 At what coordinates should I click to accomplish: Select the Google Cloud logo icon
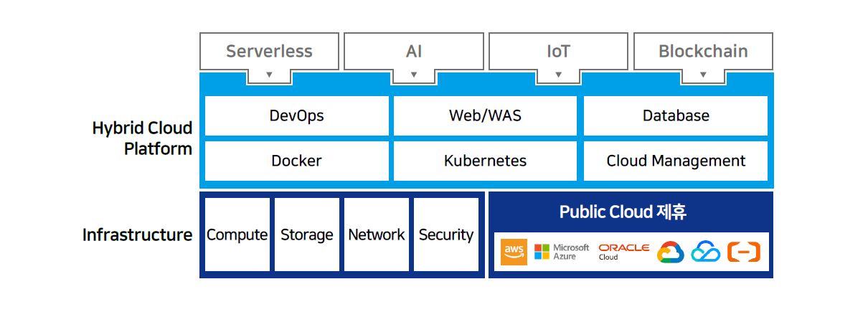[x=671, y=252]
